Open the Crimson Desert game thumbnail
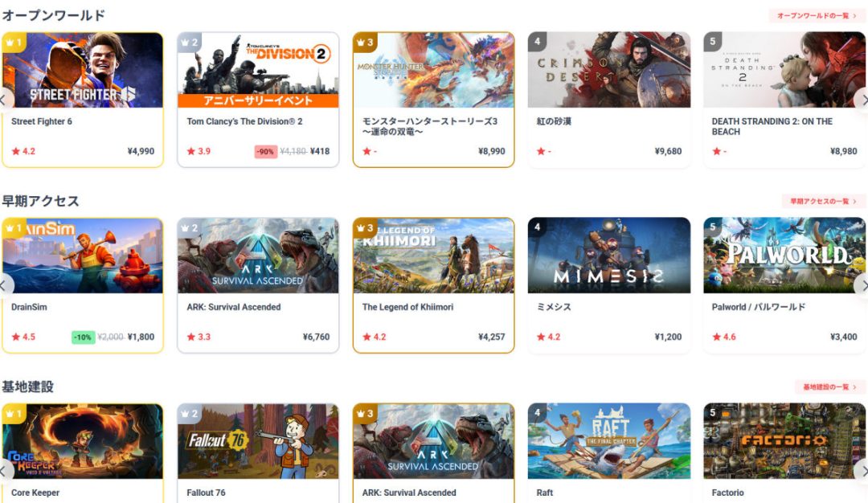Screen dimensions: 868x503 pos(609,70)
